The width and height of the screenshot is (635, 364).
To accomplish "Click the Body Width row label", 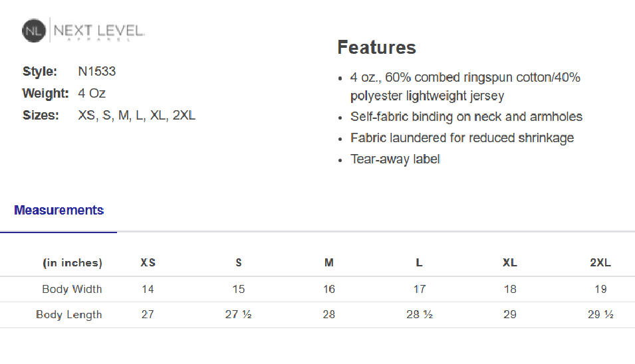I will pyautogui.click(x=72, y=289).
